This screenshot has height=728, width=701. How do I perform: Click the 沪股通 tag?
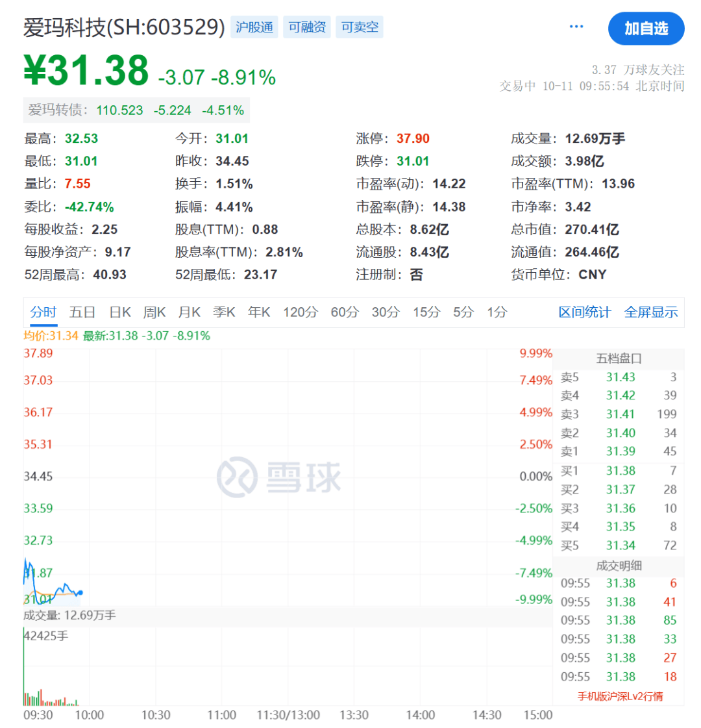[254, 27]
